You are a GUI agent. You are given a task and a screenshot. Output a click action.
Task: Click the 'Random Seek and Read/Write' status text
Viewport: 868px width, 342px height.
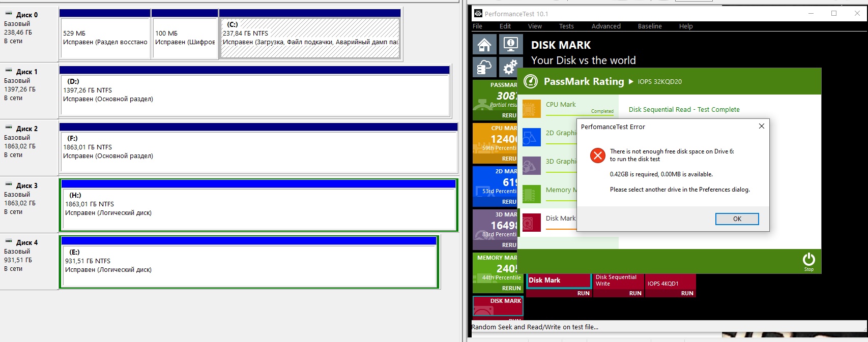point(535,327)
